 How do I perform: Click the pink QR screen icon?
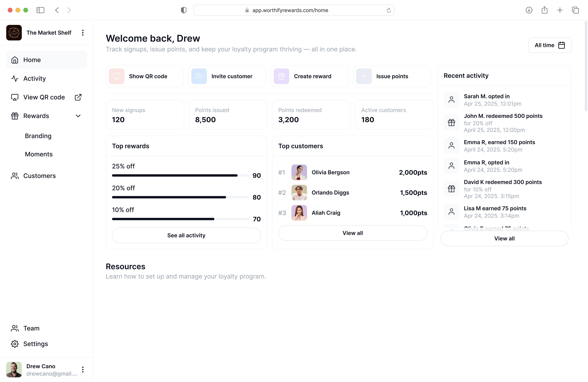117,76
